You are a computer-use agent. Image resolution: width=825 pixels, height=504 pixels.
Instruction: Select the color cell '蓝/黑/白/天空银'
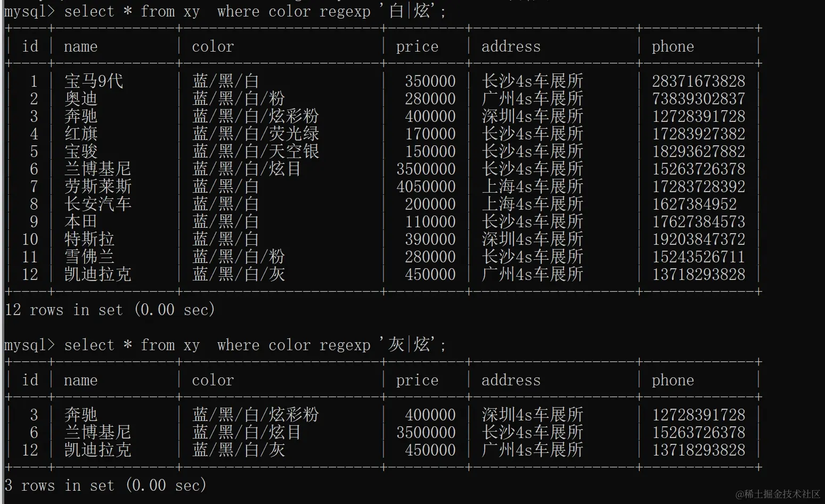[x=256, y=151]
